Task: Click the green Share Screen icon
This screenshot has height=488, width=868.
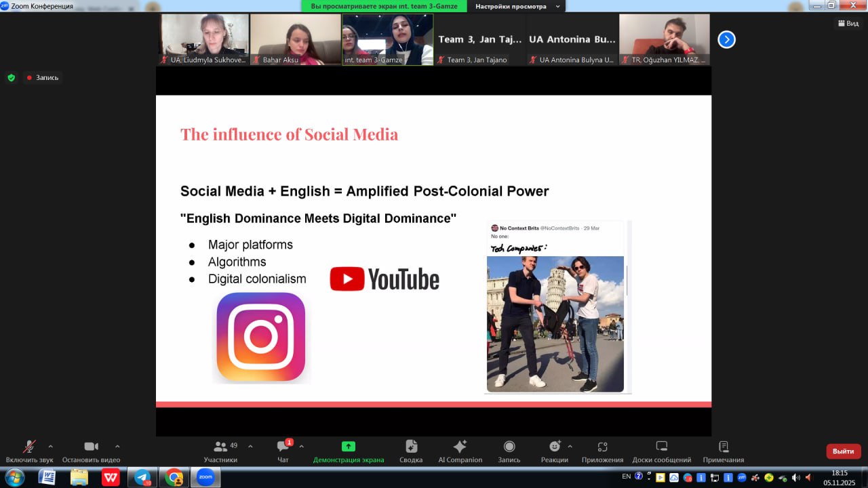Action: [348, 447]
